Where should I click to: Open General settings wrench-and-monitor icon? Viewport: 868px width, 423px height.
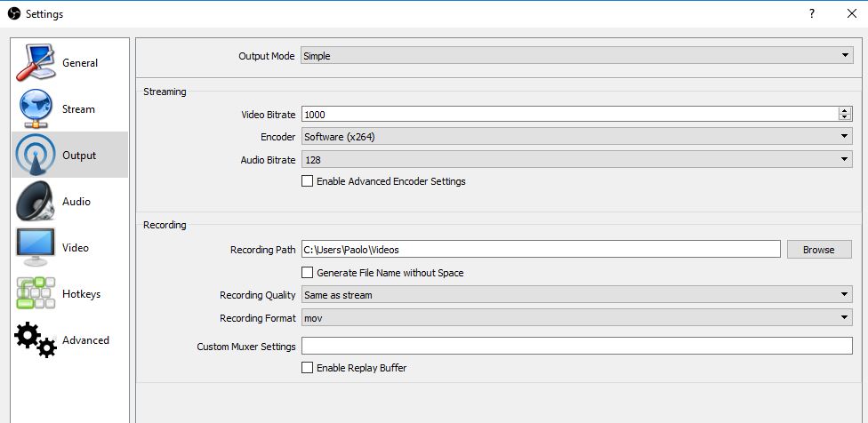(x=36, y=62)
